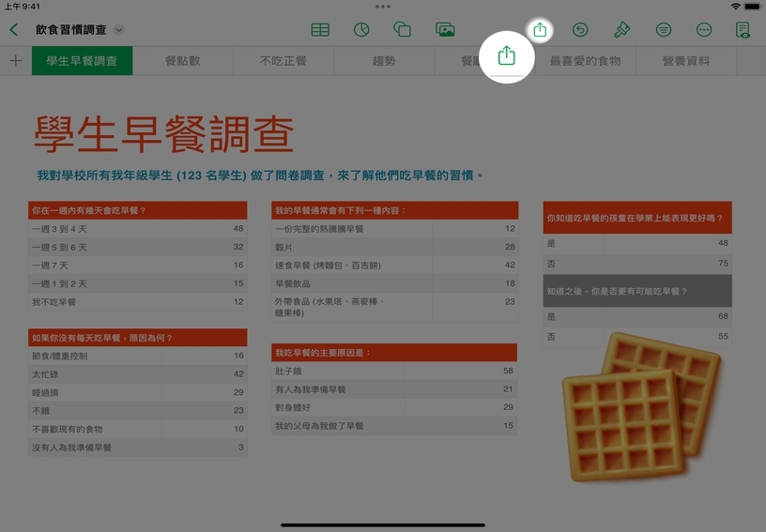The width and height of the screenshot is (766, 532).
Task: Go back to the document manager
Action: pos(13,30)
